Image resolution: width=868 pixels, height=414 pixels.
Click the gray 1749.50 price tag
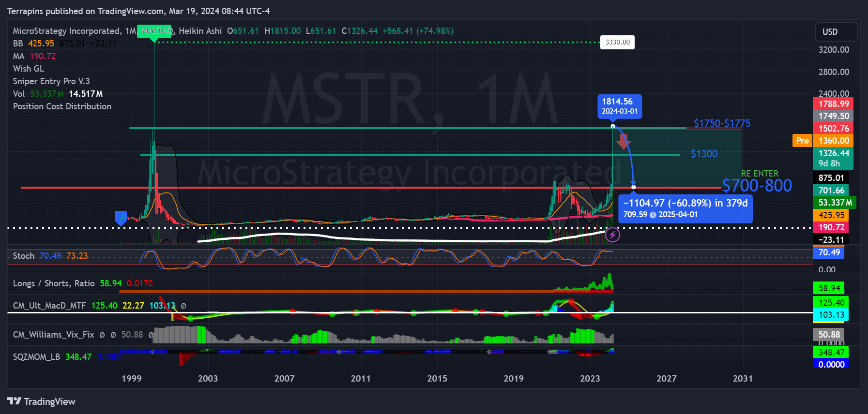click(x=833, y=116)
